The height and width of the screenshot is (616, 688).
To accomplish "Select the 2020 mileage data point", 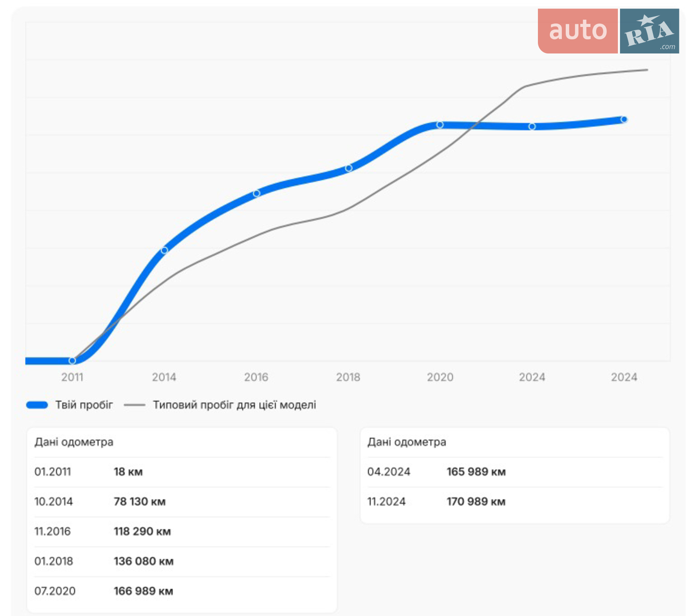I will (440, 125).
